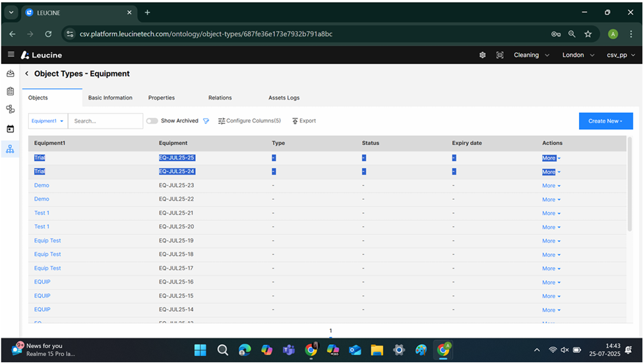
Task: Expand the London facility dropdown
Action: 578,55
